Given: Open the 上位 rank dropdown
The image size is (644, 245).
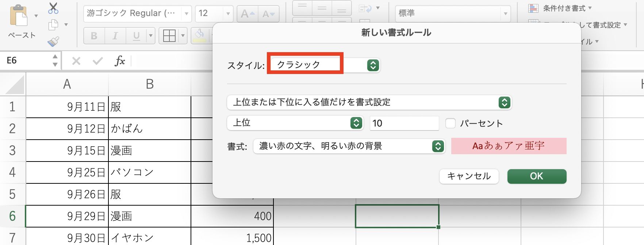Looking at the screenshot, I should click(295, 123).
